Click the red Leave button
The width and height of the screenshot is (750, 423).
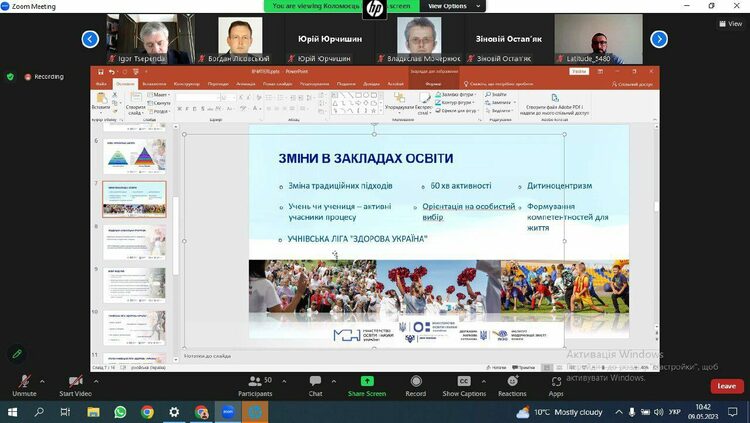pos(726,386)
